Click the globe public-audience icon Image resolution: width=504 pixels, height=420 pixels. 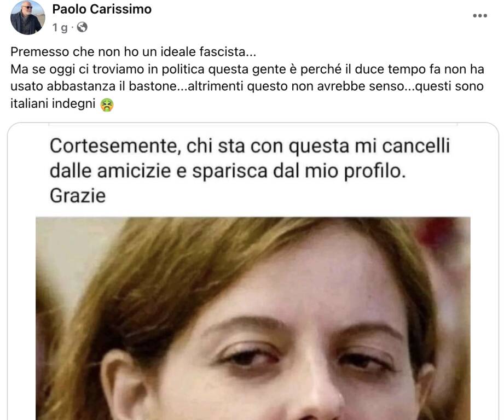coord(82,27)
